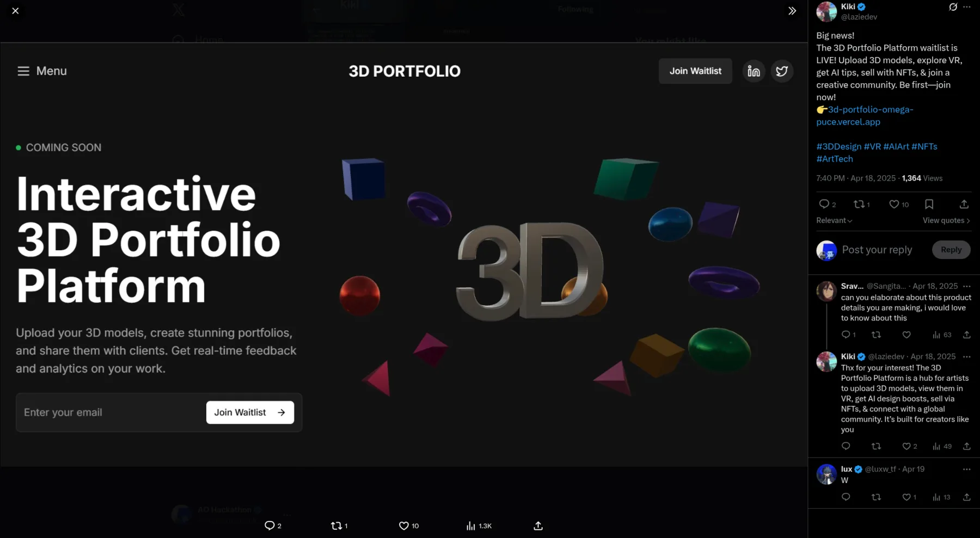Collapse the side panel with the double-chevron icon

[792, 11]
